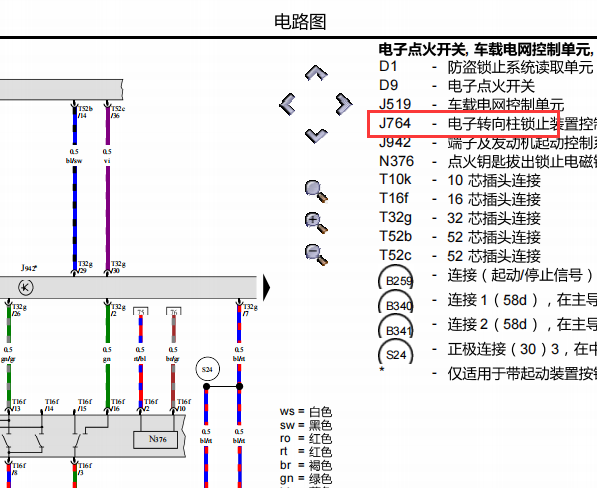Zoom out with the minus magnifier icon
This screenshot has height=488, width=597.
pos(316,255)
